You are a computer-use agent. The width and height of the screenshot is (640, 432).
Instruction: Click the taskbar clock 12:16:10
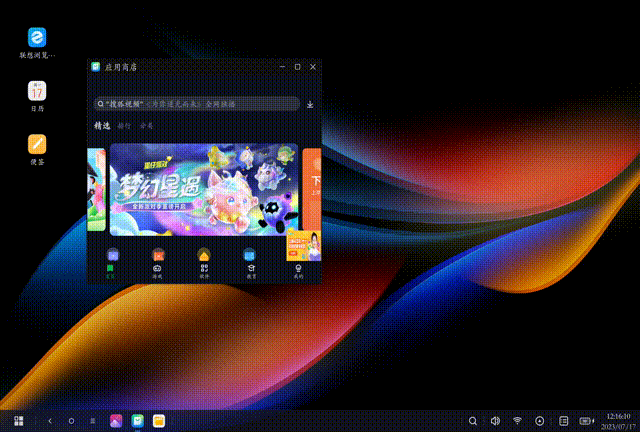(619, 416)
